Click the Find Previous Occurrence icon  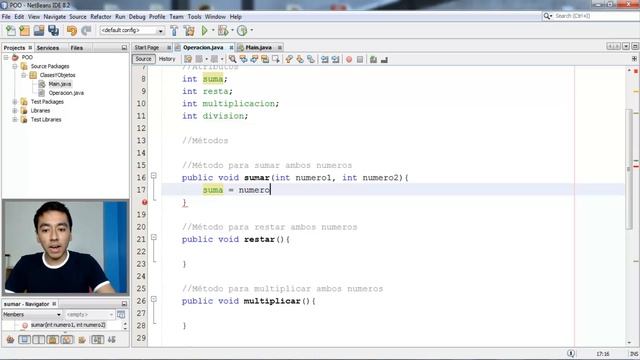click(243, 60)
